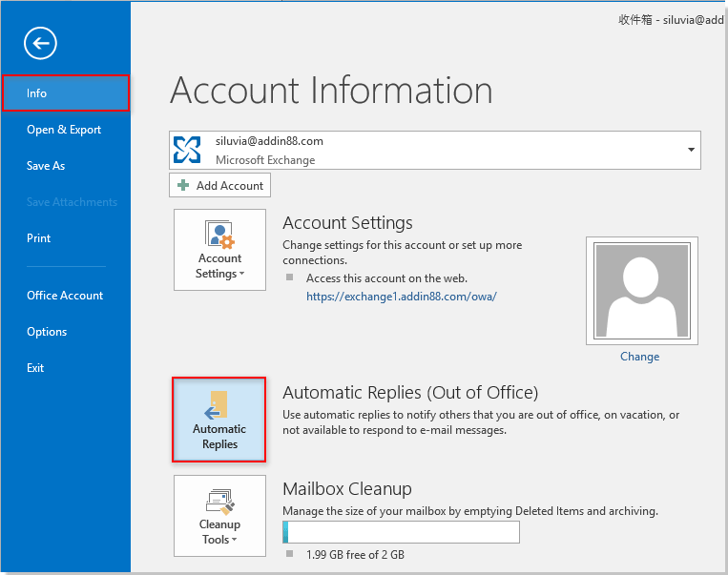Open the Info tab
The image size is (728, 575).
pos(66,93)
